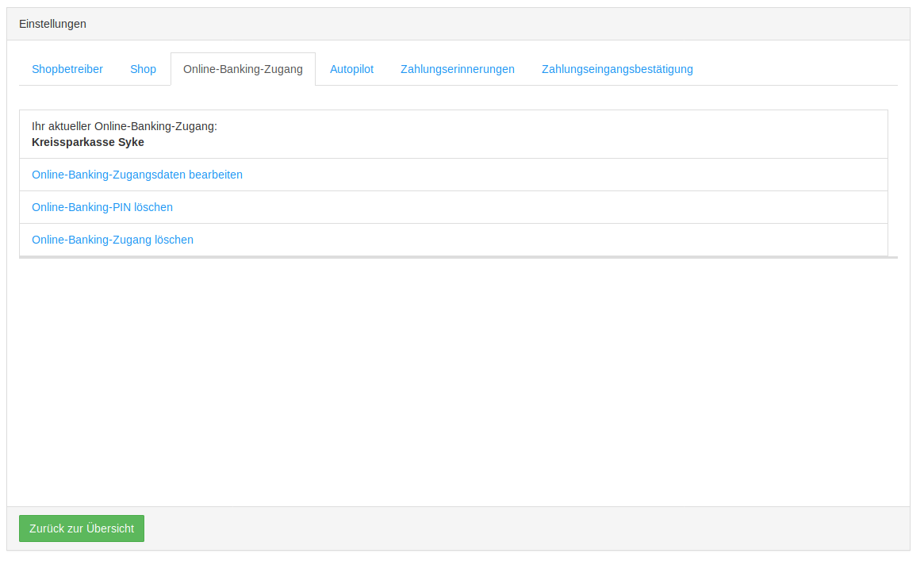Click the Online-Banking-PIN löschen link
924x565 pixels.
(102, 207)
